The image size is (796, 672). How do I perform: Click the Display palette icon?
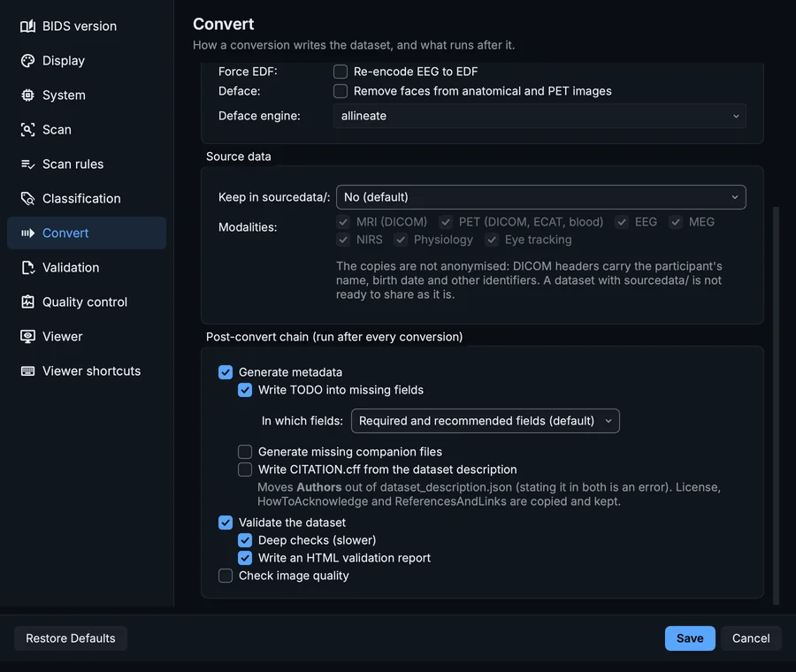tap(28, 60)
